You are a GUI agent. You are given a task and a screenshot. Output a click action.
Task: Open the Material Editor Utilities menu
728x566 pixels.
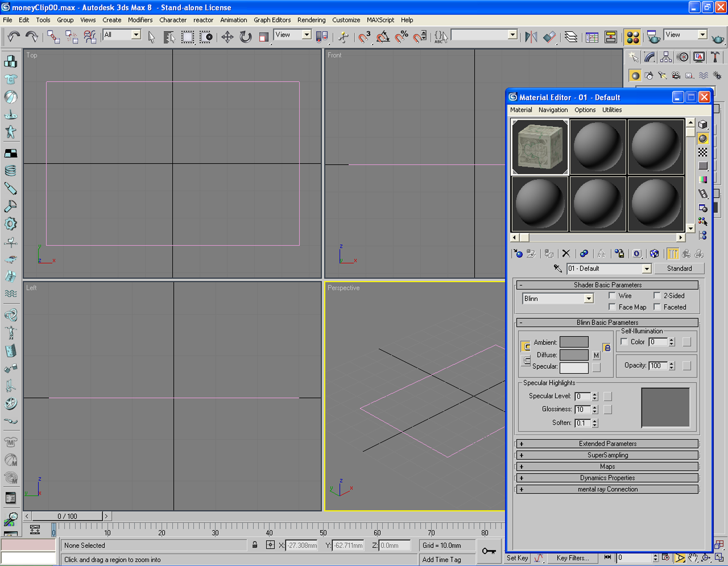point(612,110)
